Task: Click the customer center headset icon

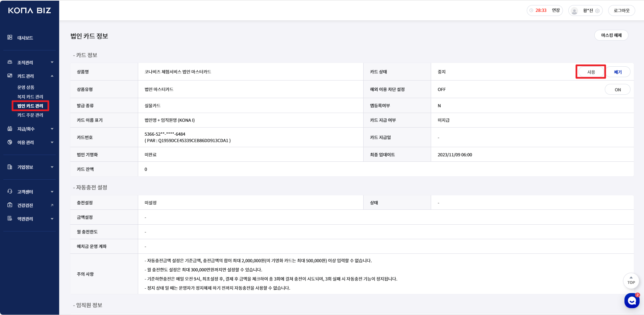Action: click(10, 192)
